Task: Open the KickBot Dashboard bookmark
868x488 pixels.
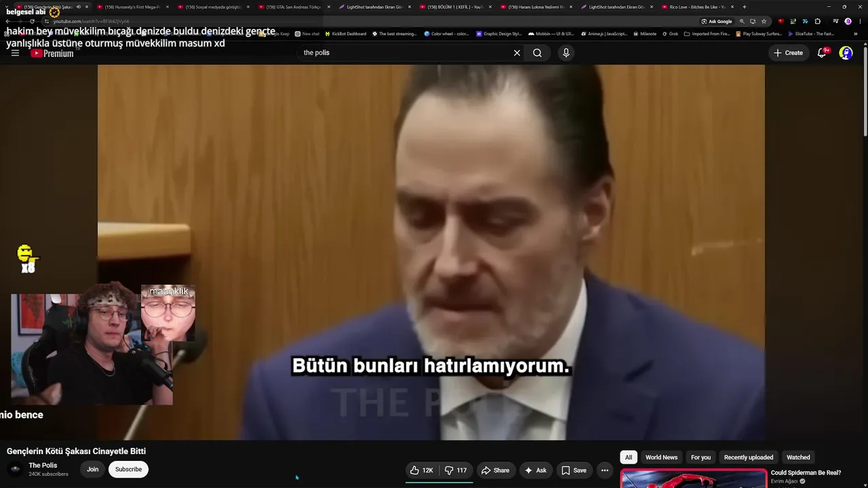Action: point(346,34)
